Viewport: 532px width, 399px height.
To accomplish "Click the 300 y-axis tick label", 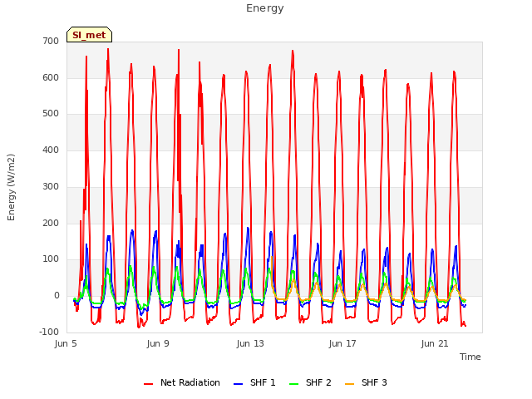I will click(51, 186).
